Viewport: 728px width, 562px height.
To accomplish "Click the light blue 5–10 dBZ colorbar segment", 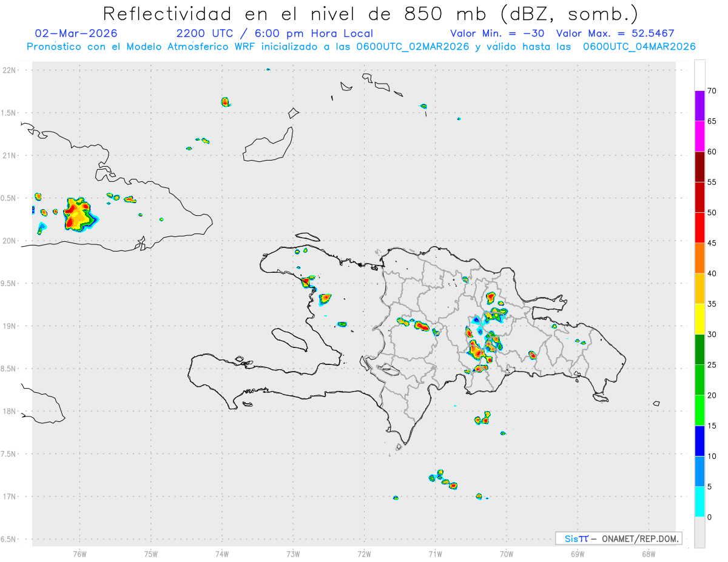I will [x=699, y=471].
